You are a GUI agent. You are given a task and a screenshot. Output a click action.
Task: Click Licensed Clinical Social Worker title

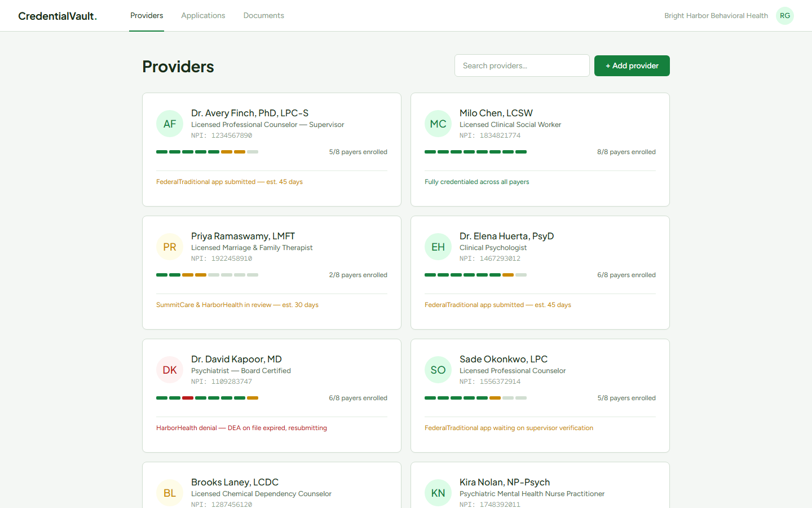coord(510,125)
